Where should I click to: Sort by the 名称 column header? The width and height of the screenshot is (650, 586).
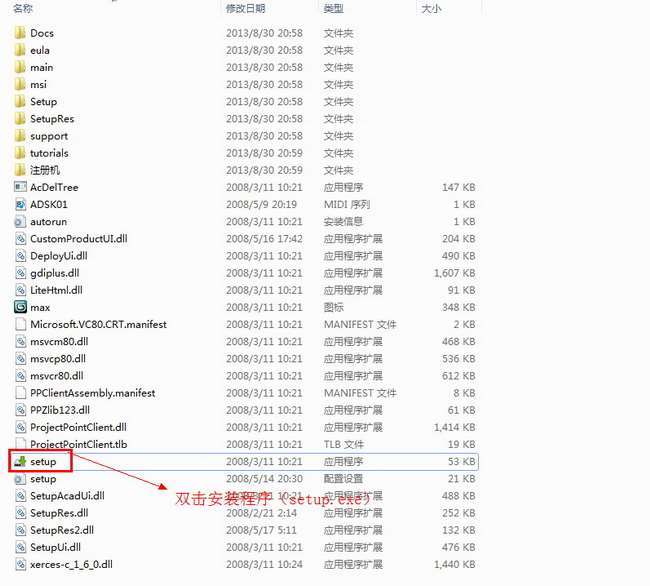pyautogui.click(x=23, y=8)
